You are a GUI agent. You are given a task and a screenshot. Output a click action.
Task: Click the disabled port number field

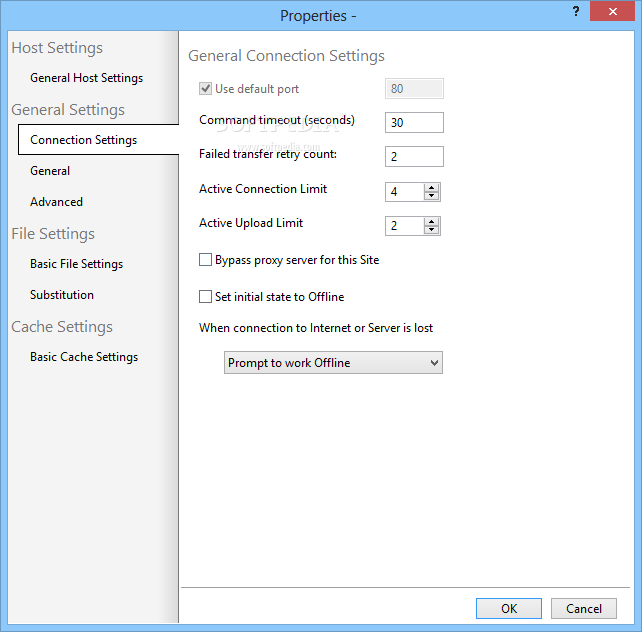tap(414, 89)
